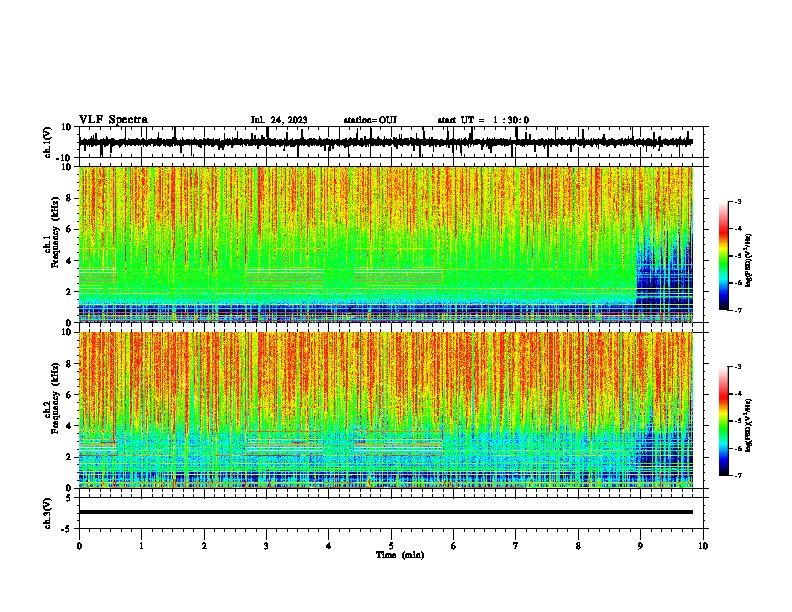The height and width of the screenshot is (612, 792).
Task: Click the '-3' label on ch.1 color bar
Action: point(737,201)
